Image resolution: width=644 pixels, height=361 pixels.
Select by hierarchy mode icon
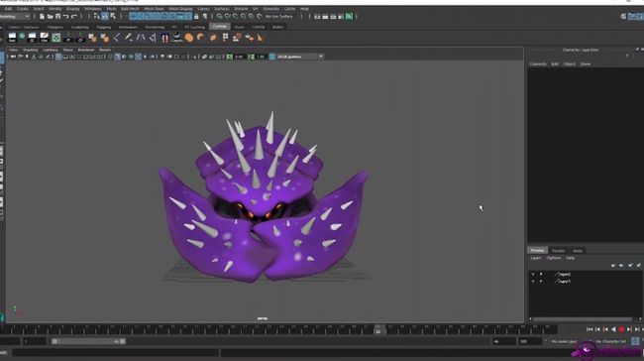(x=96, y=17)
